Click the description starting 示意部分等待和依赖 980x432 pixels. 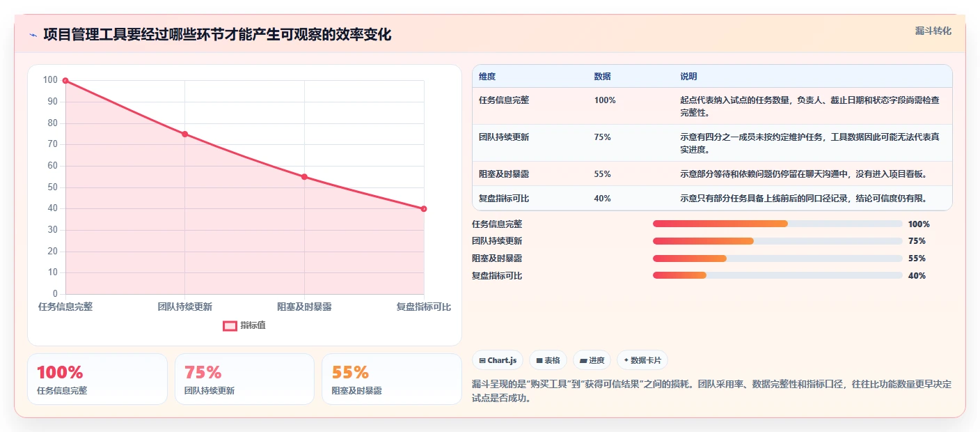click(803, 174)
